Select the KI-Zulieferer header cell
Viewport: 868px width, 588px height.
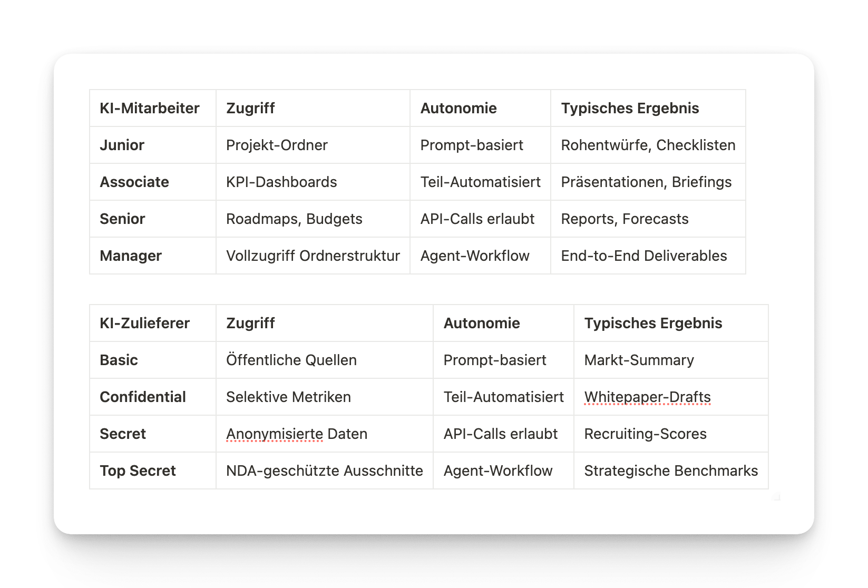coord(153,323)
